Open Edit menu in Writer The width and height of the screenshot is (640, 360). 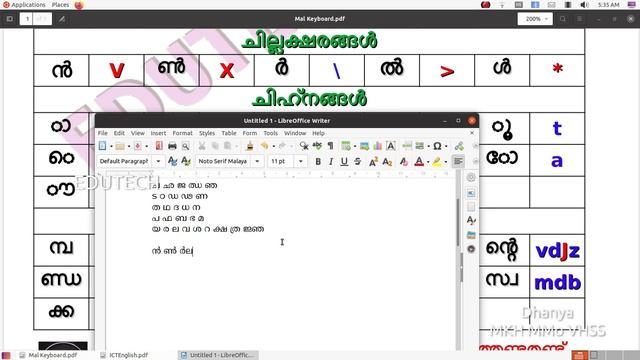(x=119, y=133)
